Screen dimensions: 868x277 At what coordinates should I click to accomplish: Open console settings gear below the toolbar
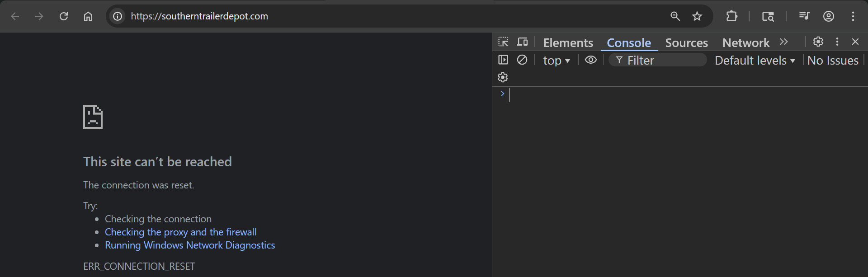point(503,77)
